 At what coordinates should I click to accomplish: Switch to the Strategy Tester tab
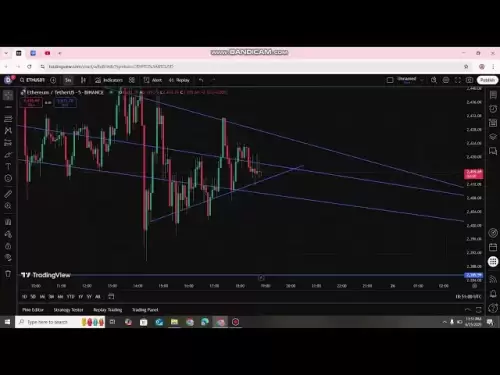coord(68,310)
